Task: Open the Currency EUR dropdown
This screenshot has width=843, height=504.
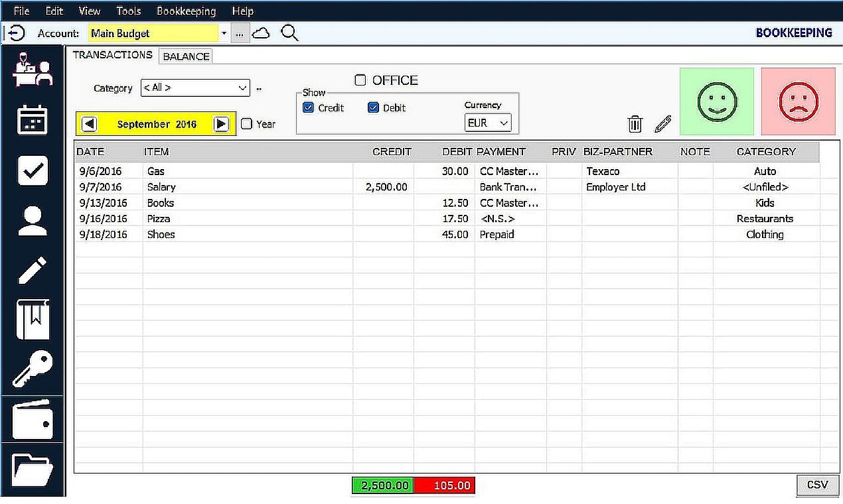Action: (x=488, y=123)
